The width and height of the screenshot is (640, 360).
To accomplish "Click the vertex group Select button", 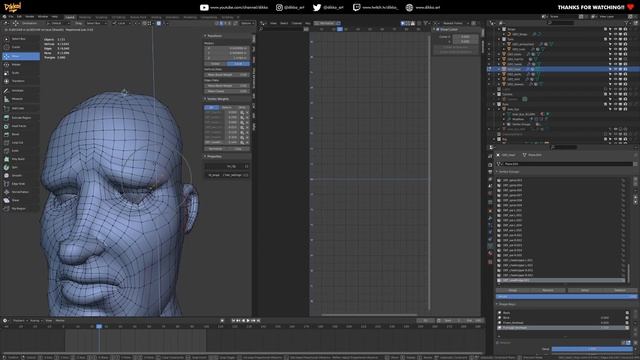I will pos(584,290).
